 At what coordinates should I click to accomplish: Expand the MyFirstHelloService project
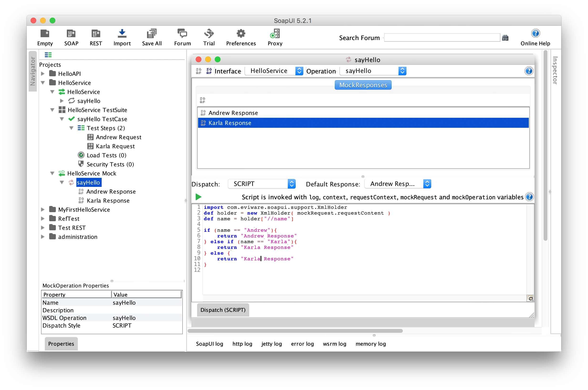[x=43, y=210]
